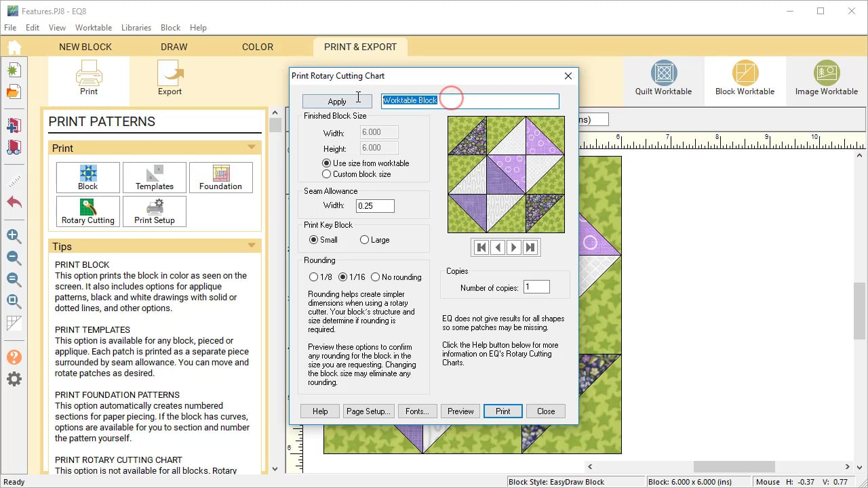
Task: Click the dialog Close button
Action: tap(546, 411)
